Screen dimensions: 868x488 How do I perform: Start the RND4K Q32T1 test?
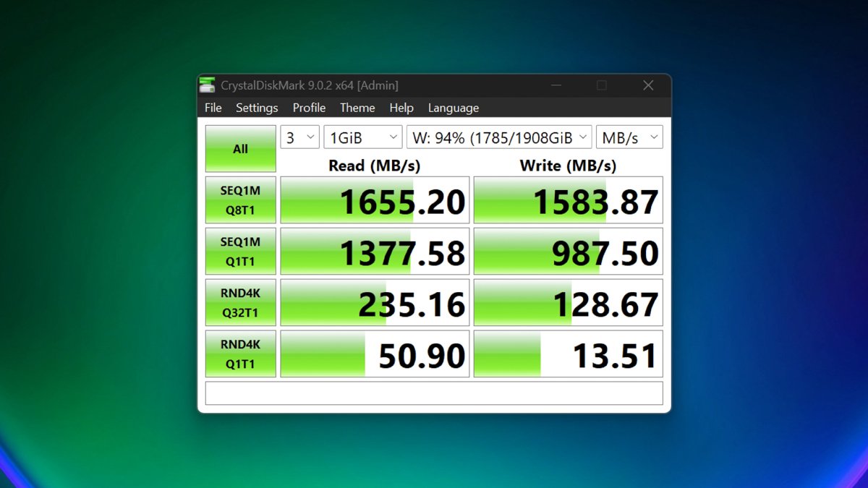(x=241, y=303)
